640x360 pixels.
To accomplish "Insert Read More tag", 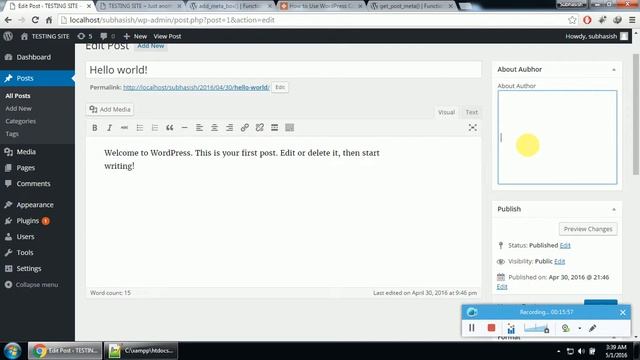I will point(275,128).
